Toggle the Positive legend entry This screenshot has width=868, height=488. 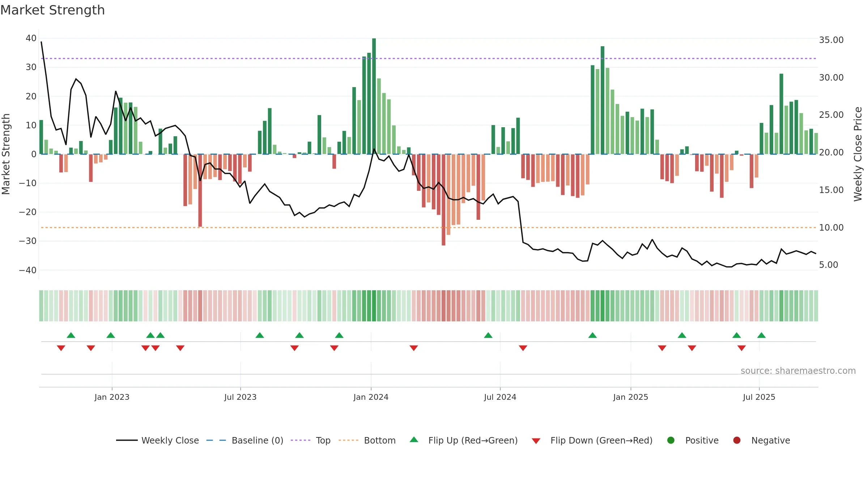693,440
